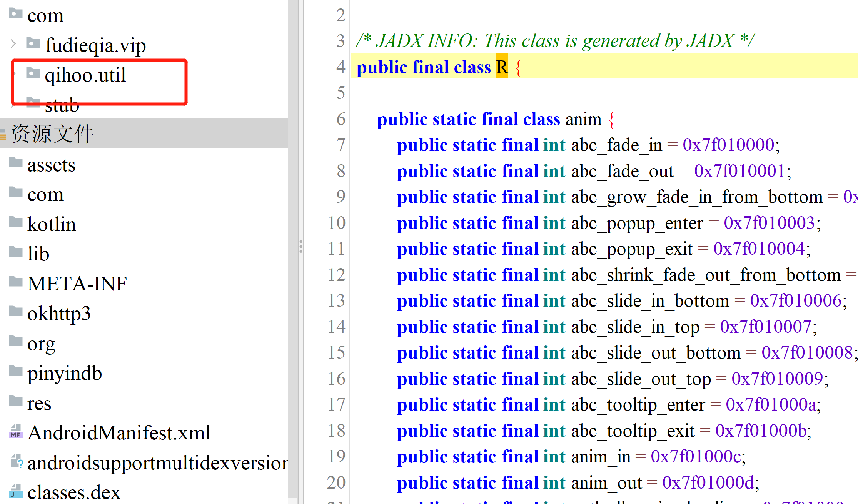Click the abc_slide_in_bottom field name
The height and width of the screenshot is (504, 858).
(x=650, y=301)
